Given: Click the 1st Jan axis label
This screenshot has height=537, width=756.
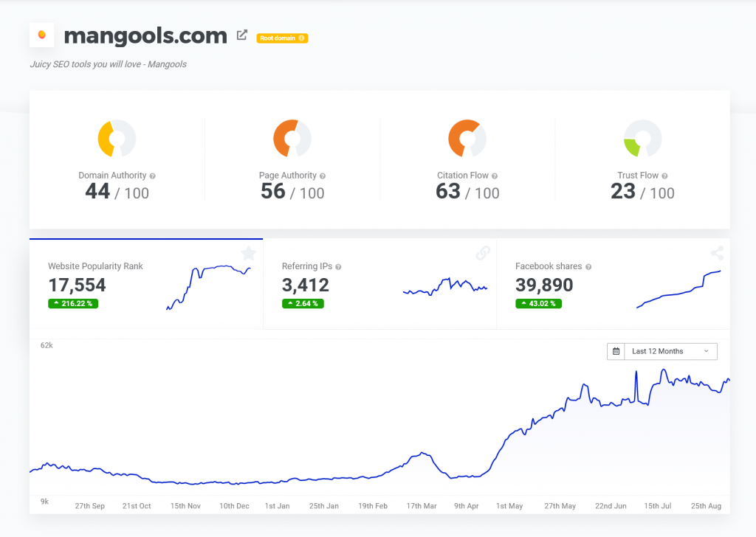Looking at the screenshot, I should point(278,506).
